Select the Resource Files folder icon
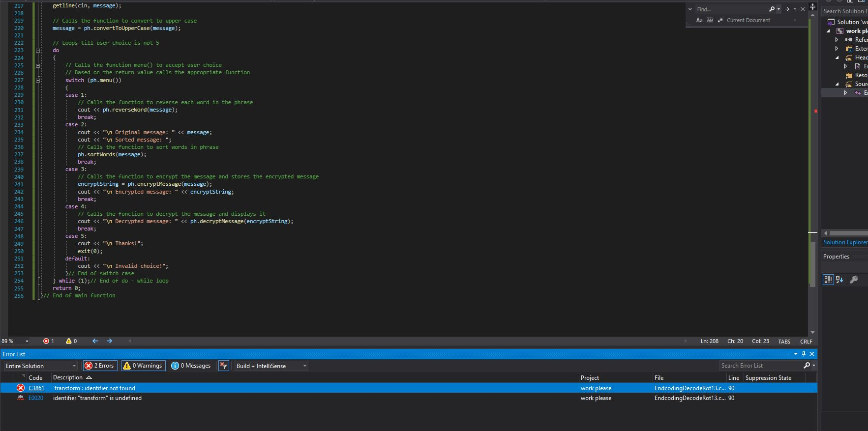 (x=849, y=75)
